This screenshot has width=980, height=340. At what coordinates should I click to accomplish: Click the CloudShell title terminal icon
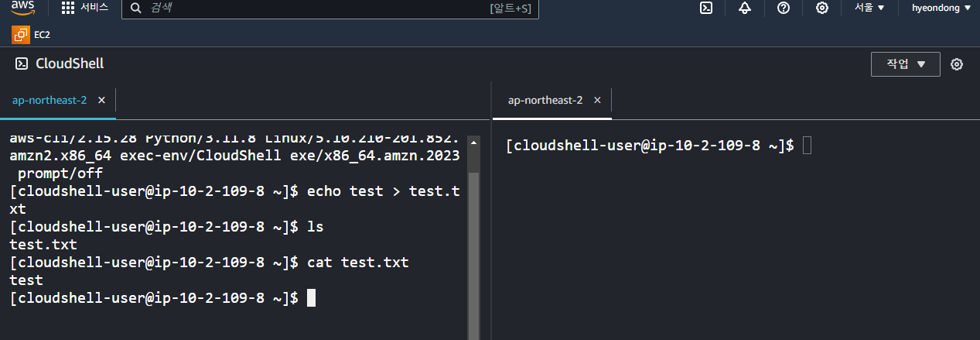[22, 64]
